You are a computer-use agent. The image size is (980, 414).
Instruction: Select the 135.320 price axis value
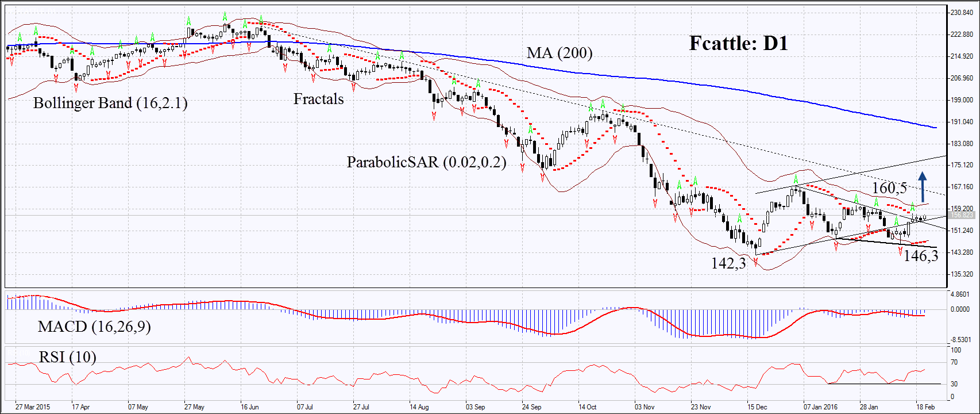tap(962, 274)
